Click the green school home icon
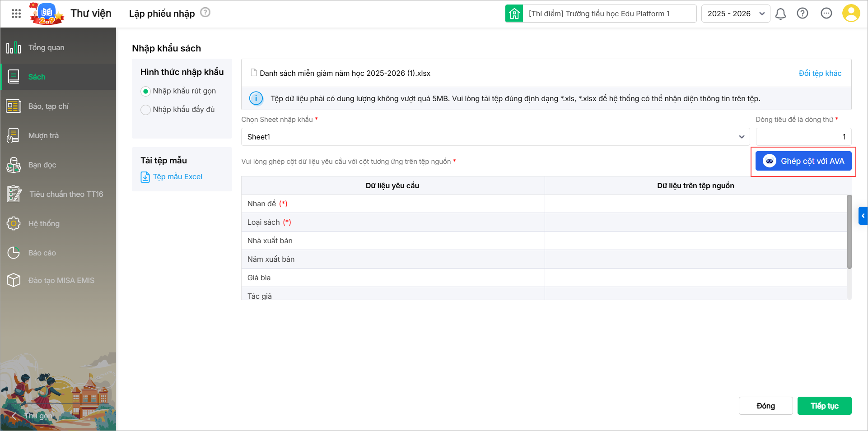Viewport: 868px width, 431px height. pos(514,14)
